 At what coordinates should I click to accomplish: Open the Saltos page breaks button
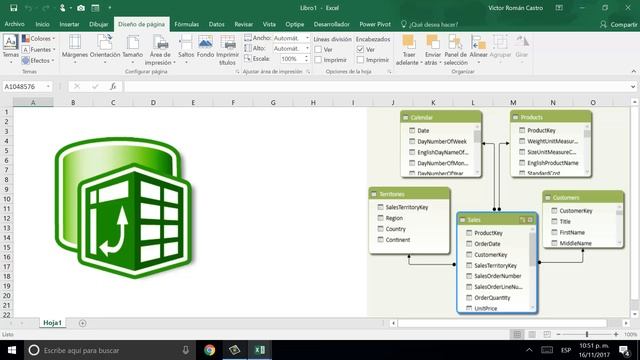pos(186,50)
